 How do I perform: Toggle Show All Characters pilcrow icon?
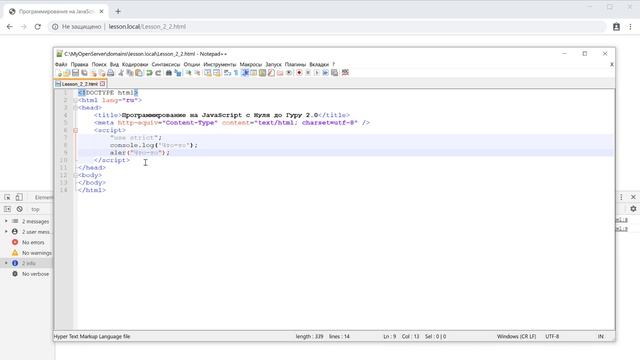pyautogui.click(x=236, y=73)
